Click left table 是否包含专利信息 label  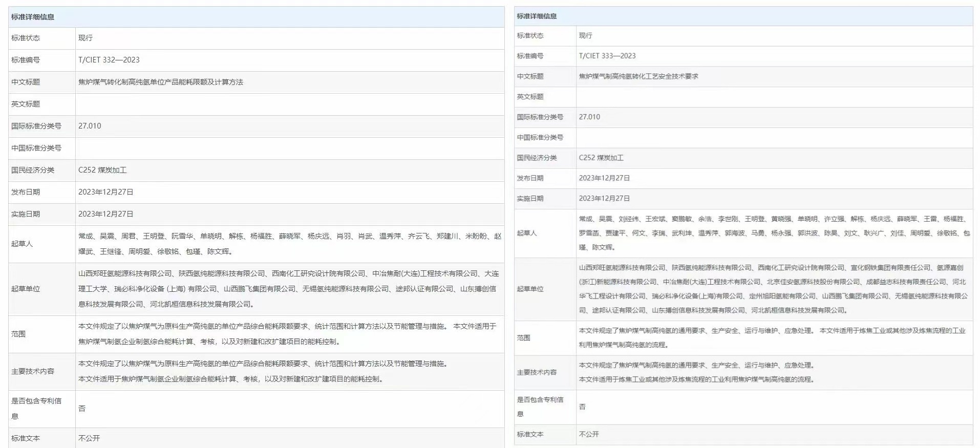tap(36, 409)
